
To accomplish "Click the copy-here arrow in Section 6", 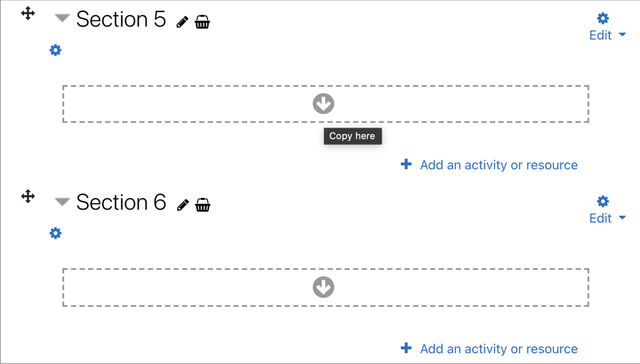I will click(x=323, y=287).
